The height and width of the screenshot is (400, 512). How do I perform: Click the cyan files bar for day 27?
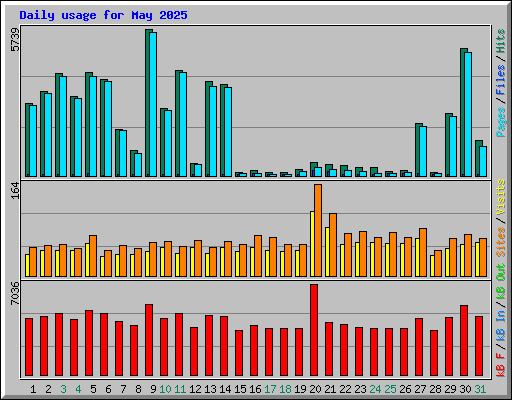coord(423,151)
